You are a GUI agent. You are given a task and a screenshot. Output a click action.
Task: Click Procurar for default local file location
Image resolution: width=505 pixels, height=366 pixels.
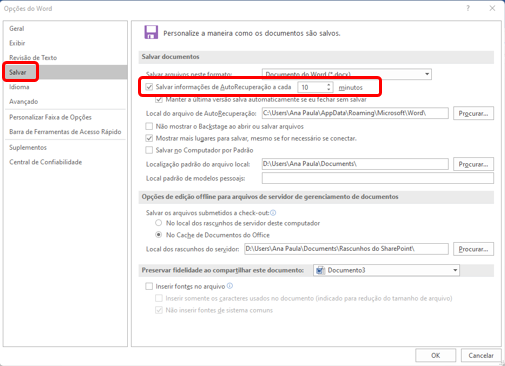tap(473, 164)
